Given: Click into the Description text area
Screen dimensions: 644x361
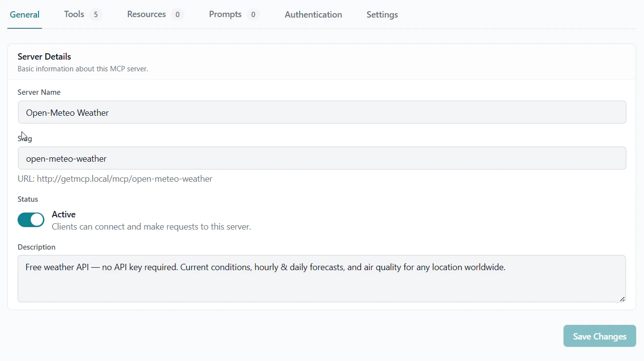Looking at the screenshot, I should point(322,278).
